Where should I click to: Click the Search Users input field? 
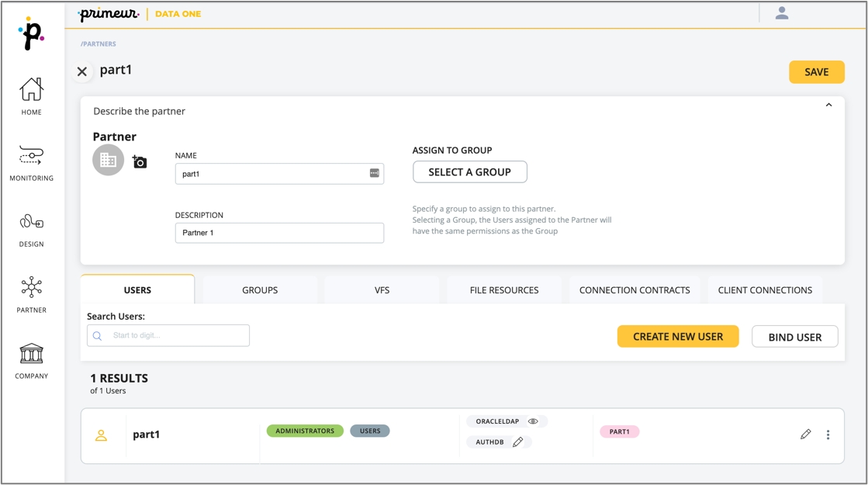click(x=176, y=336)
